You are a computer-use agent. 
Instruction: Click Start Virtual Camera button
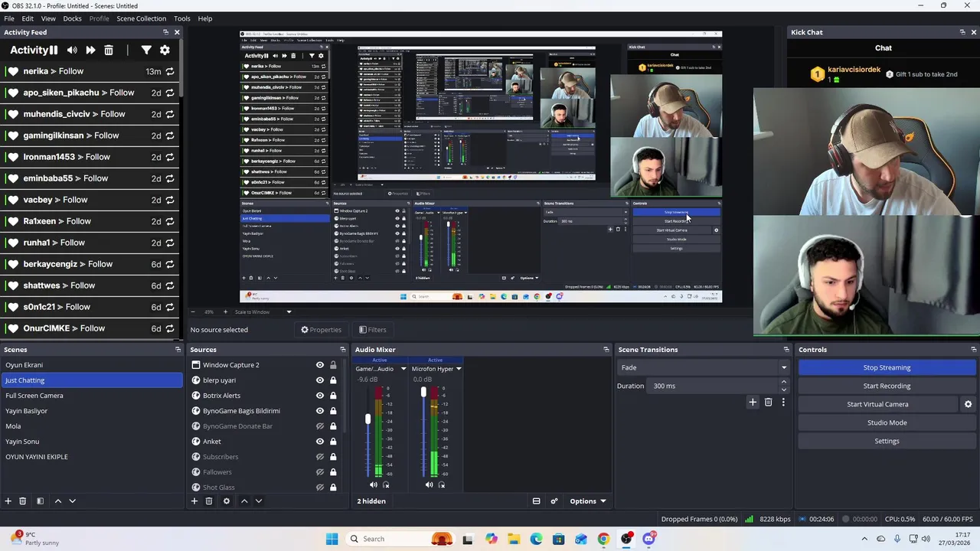click(877, 404)
